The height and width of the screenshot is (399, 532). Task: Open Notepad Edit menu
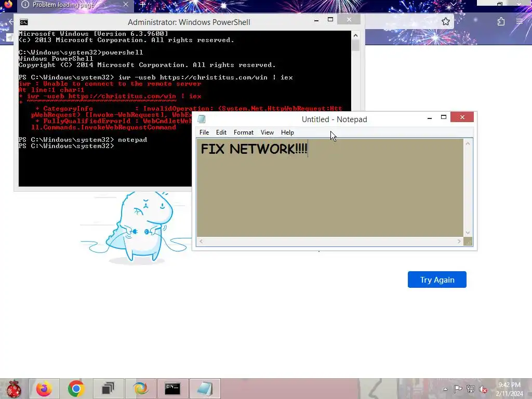coord(221,132)
